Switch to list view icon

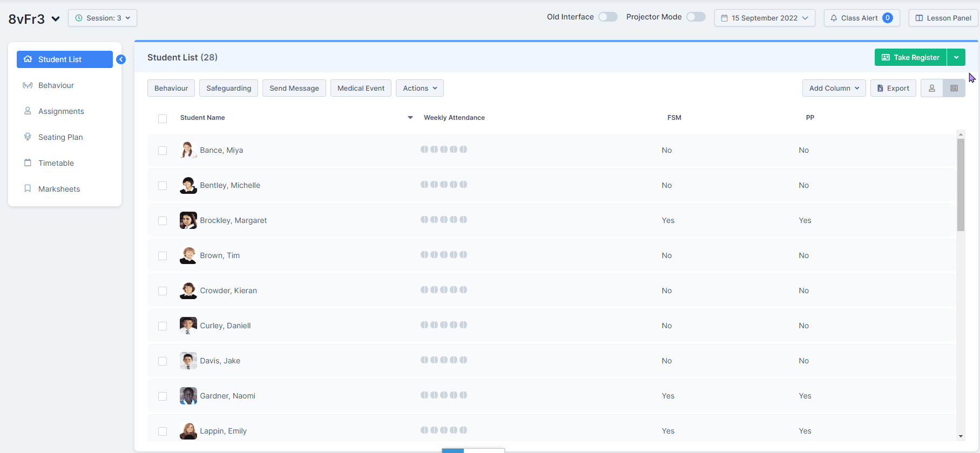click(954, 88)
